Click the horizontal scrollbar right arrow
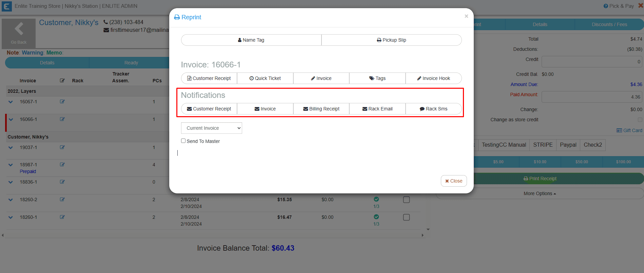This screenshot has width=644, height=273. [423, 235]
